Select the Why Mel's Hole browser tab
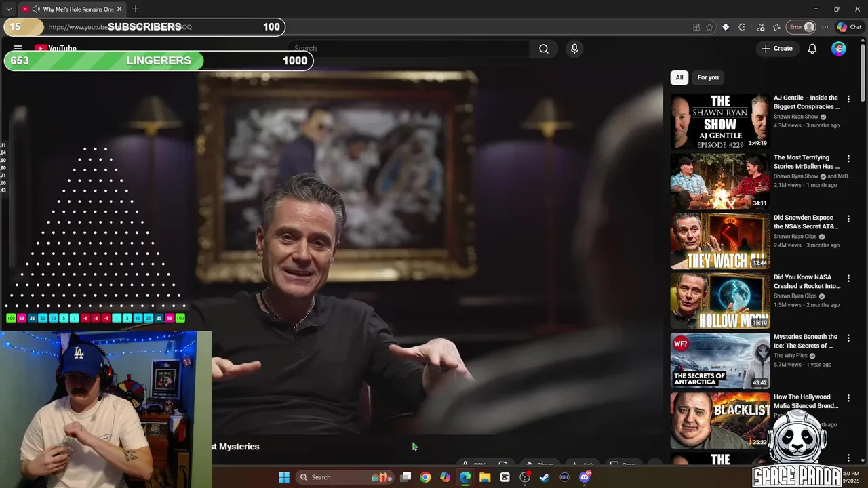 click(71, 9)
